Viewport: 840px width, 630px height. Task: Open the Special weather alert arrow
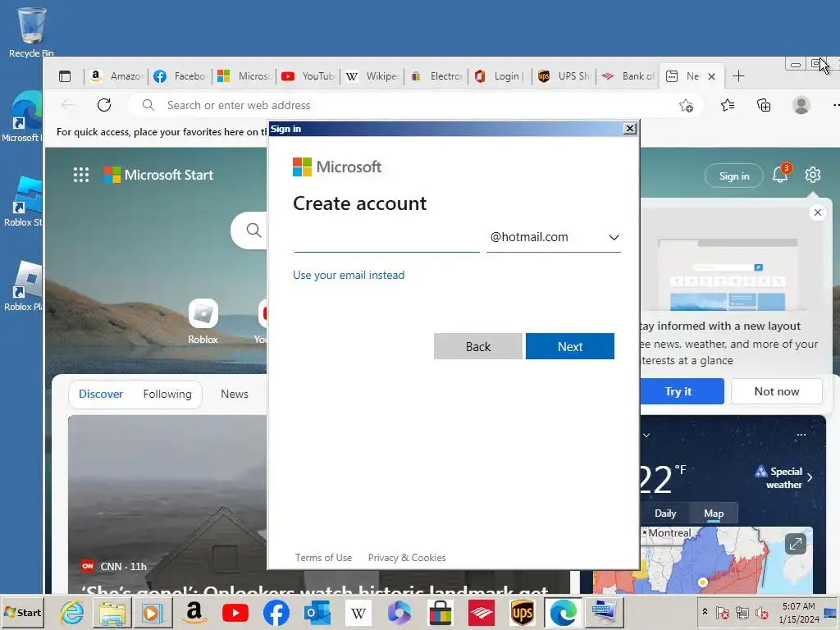[810, 477]
